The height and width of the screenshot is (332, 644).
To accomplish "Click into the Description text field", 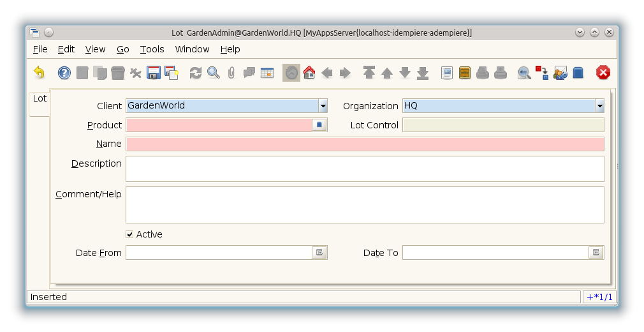I will tap(365, 169).
